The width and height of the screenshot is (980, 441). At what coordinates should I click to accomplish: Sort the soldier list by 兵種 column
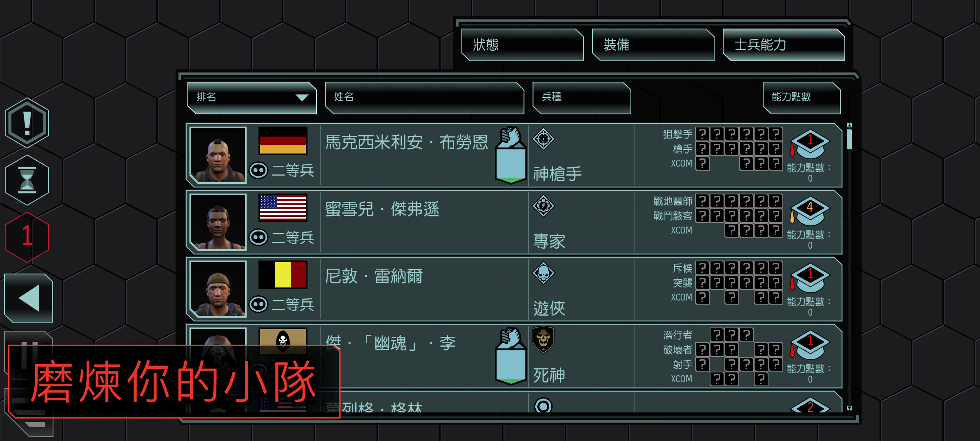[x=582, y=98]
